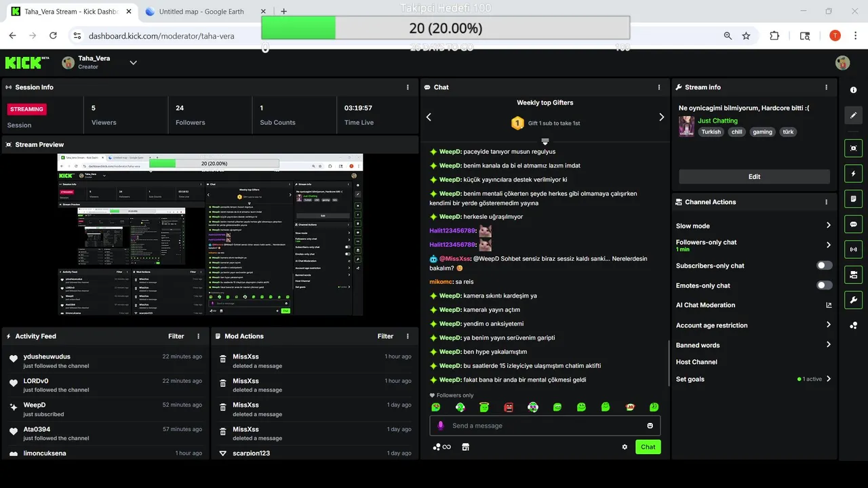Click the notes document sidebar icon
This screenshot has height=488, width=868.
(853, 199)
